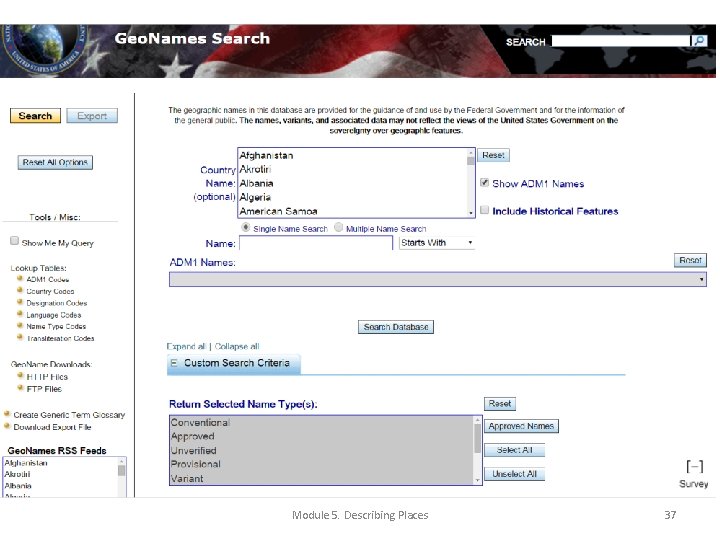The width and height of the screenshot is (720, 540).
Task: Select Multiple Name Search radio button
Action: (x=338, y=227)
